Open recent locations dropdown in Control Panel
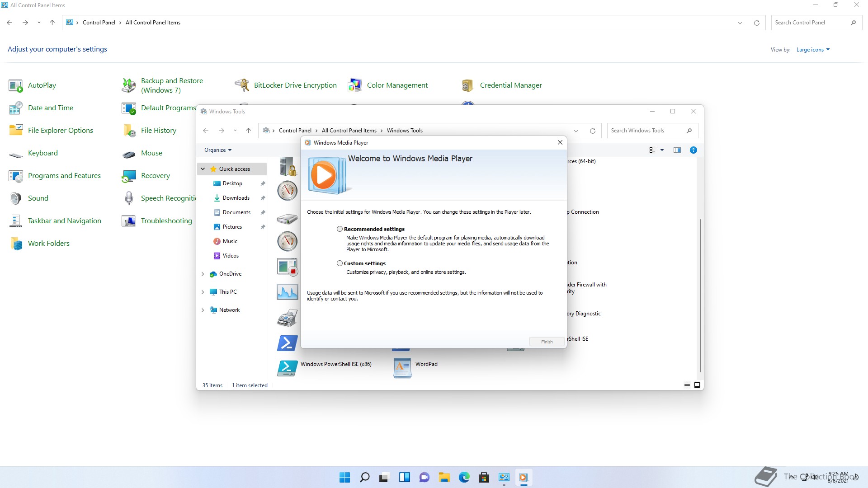Screen dimensions: 868x488 pos(39,23)
